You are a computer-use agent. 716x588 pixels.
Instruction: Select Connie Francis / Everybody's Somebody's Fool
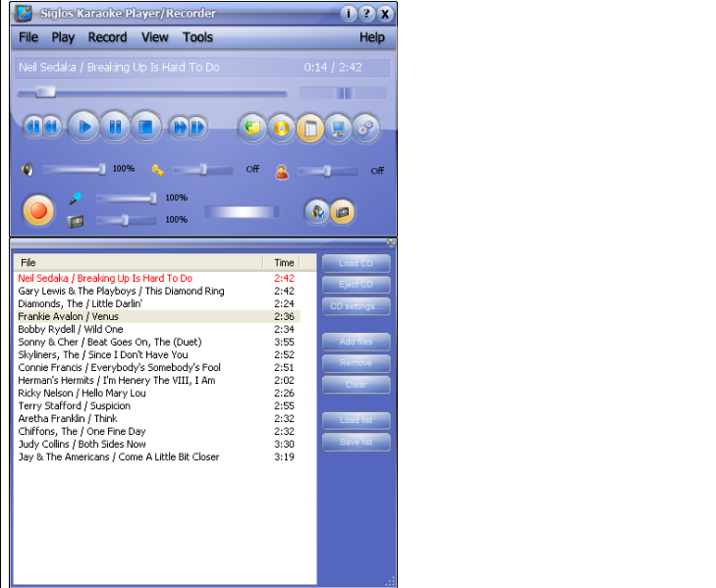point(158,367)
